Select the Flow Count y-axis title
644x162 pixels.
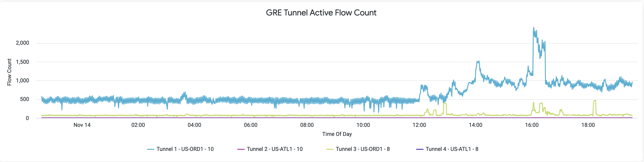(9, 72)
